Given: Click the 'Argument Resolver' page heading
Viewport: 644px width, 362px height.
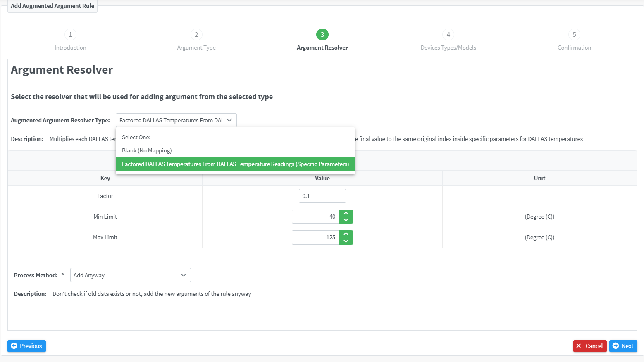Looking at the screenshot, I should click(x=62, y=70).
